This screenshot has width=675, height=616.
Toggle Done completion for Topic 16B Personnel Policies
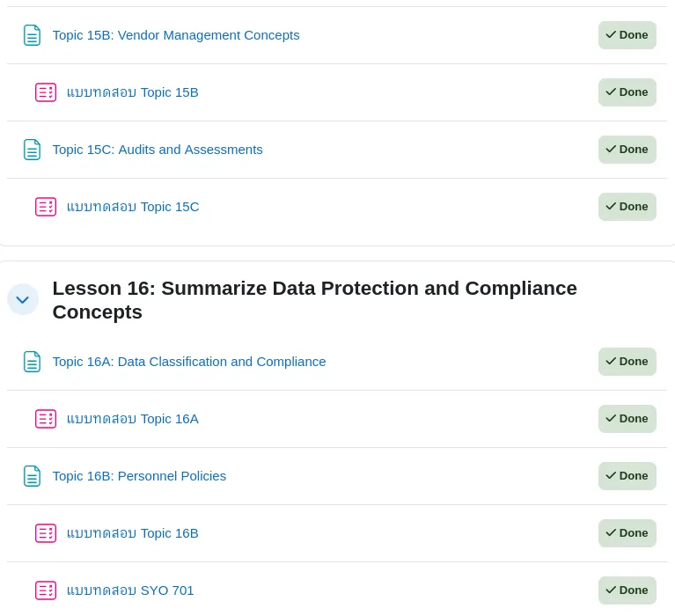coord(627,476)
